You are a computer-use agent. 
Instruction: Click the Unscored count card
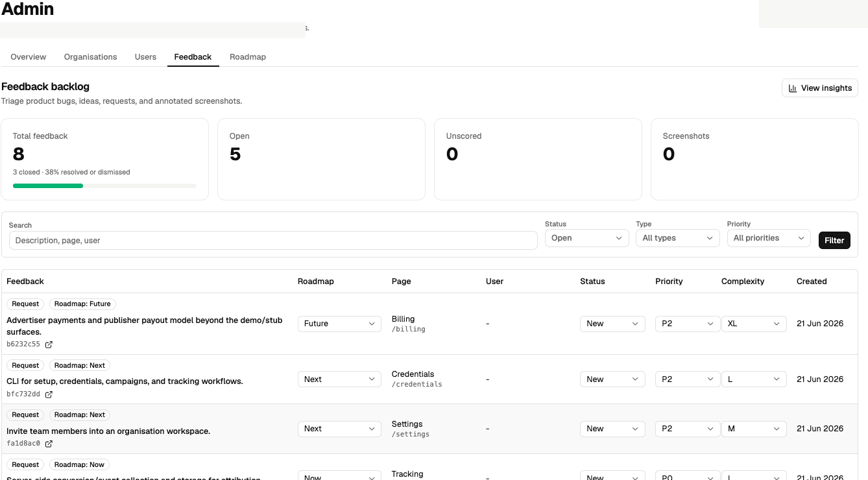[x=538, y=159]
